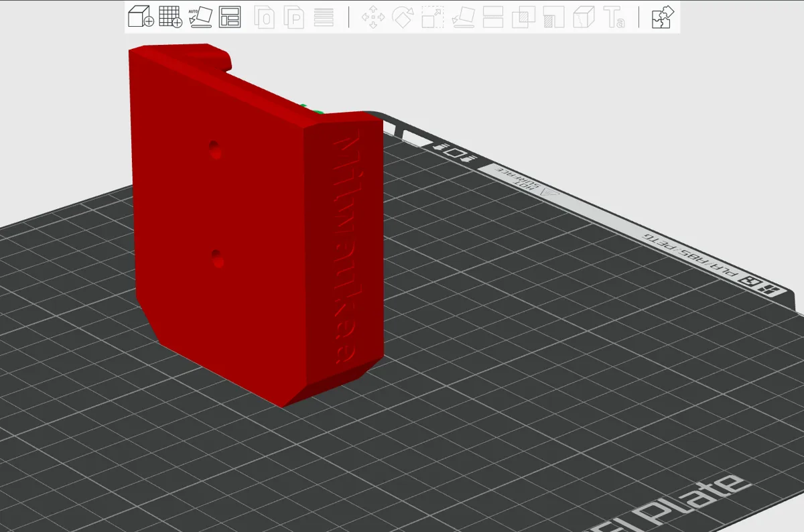Click Split to objects icon
The image size is (804, 532).
tap(265, 17)
